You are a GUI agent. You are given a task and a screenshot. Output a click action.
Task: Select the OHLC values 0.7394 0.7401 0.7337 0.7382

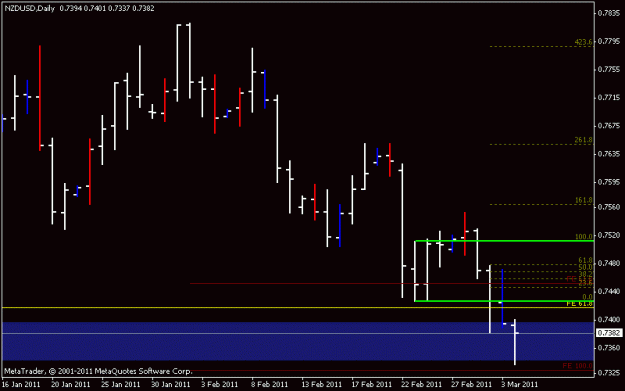[107, 8]
